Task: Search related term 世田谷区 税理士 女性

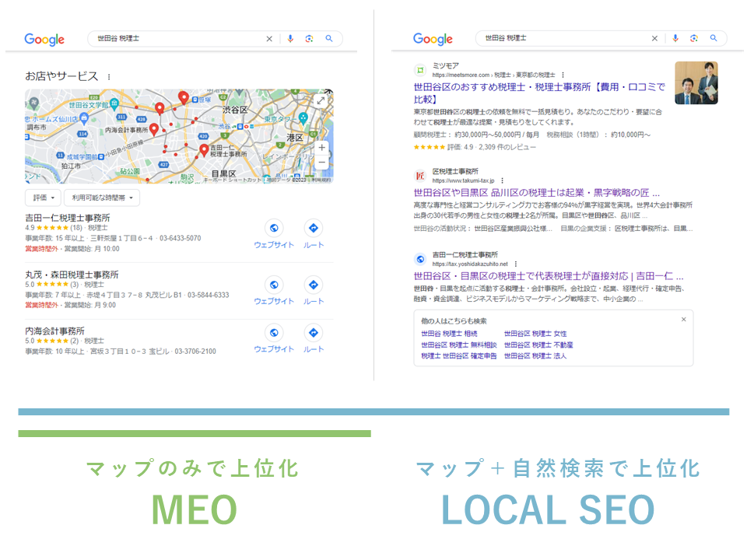Action: 535,334
